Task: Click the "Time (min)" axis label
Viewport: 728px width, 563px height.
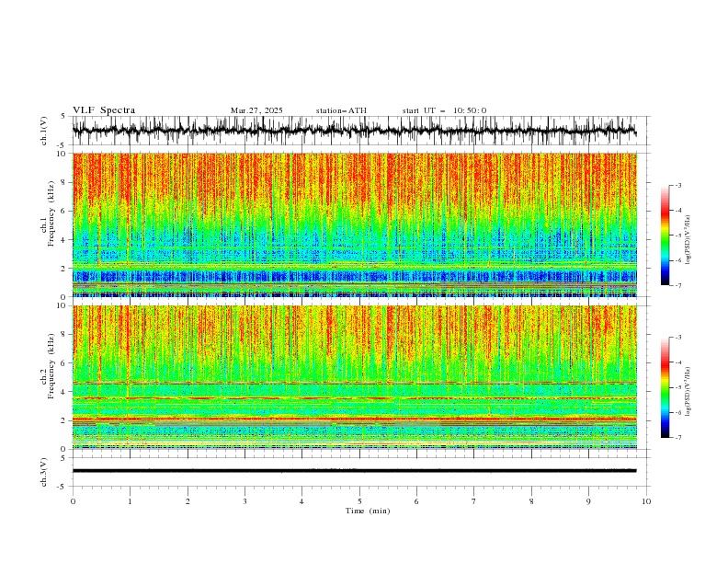Action: pyautogui.click(x=368, y=511)
